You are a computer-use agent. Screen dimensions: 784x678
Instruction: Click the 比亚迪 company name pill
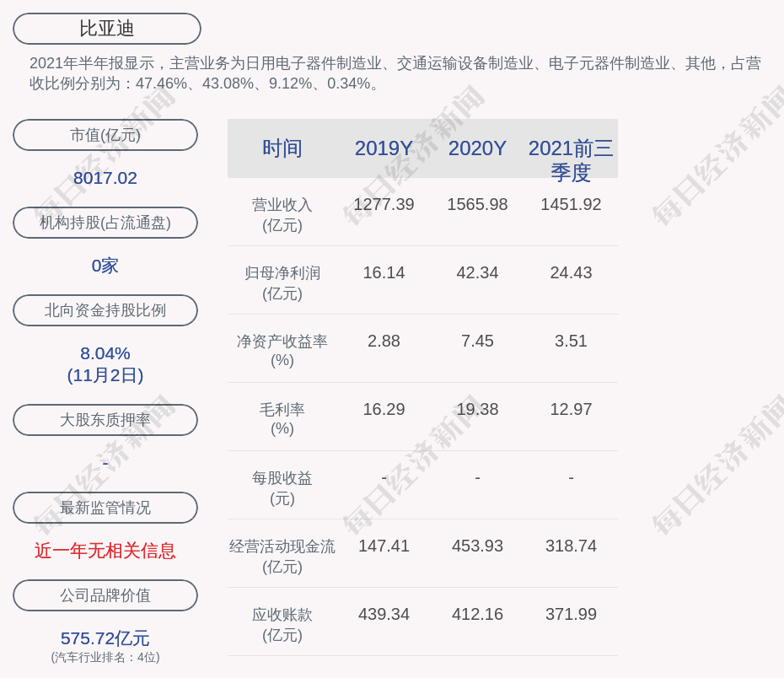pos(107,29)
